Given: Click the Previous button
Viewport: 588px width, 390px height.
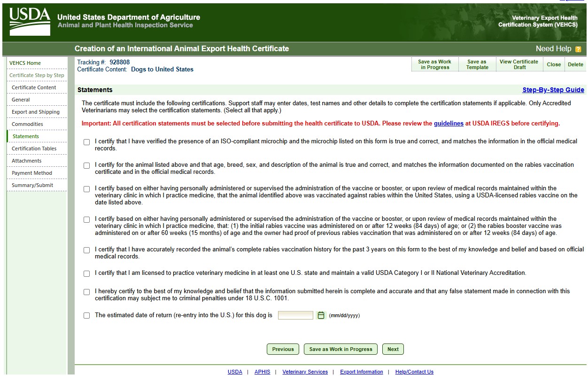Looking at the screenshot, I should (x=283, y=349).
